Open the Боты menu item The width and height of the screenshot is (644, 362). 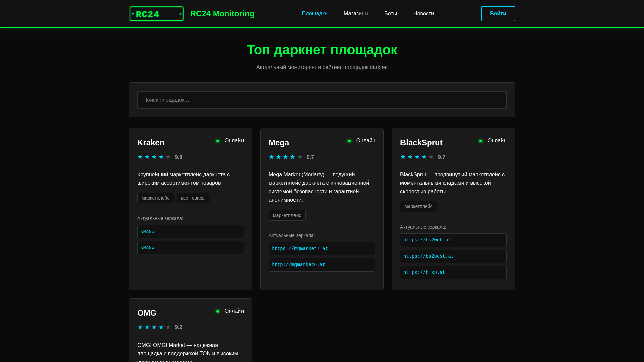click(391, 14)
